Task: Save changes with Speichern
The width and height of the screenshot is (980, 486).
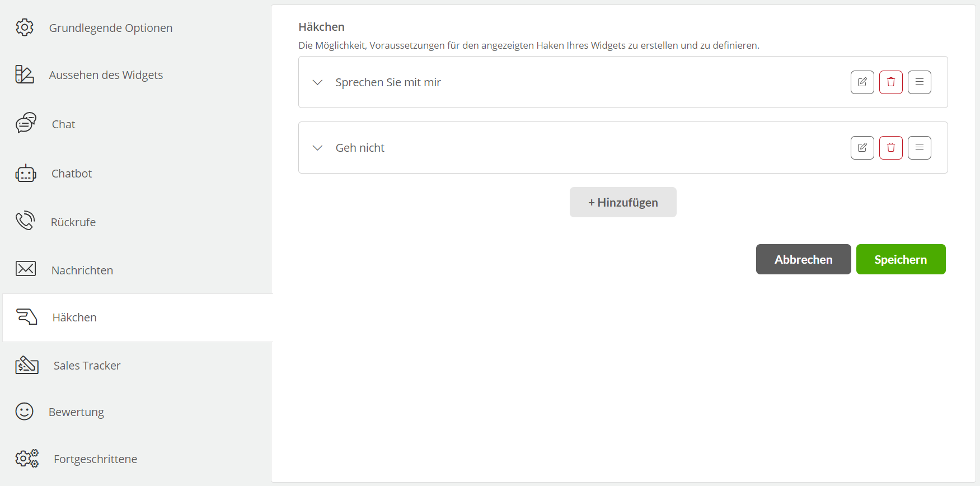Action: pos(901,259)
